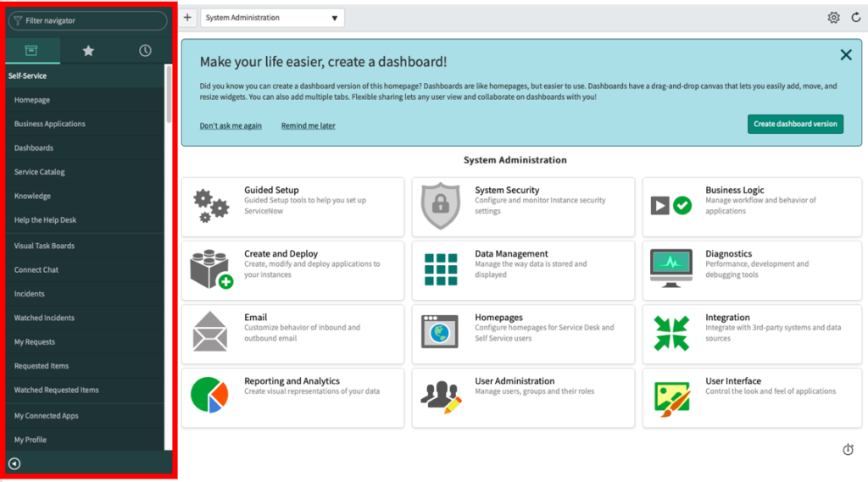The width and height of the screenshot is (868, 482).
Task: Select Requested Items in the navigator
Action: [85, 366]
